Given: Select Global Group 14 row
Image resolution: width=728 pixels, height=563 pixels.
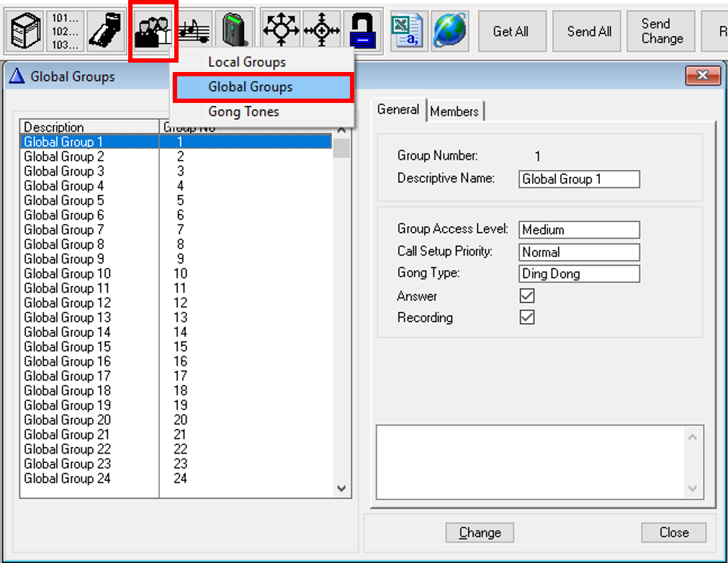Looking at the screenshot, I should [176, 332].
